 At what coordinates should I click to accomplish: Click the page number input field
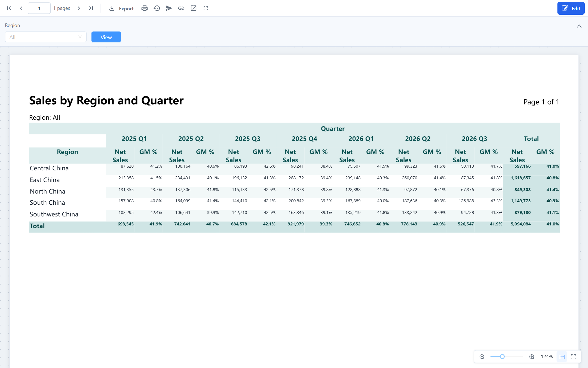[x=39, y=8]
